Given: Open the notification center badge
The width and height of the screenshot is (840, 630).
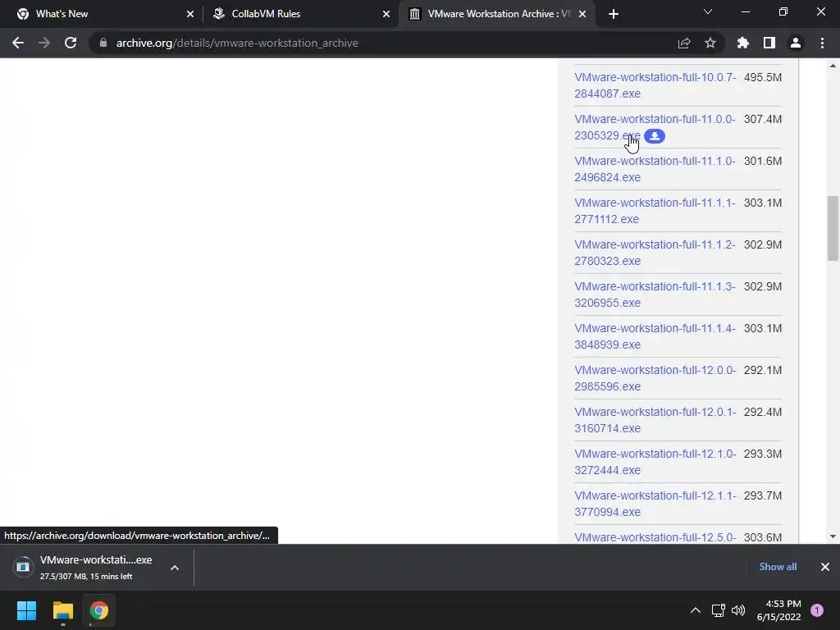Looking at the screenshot, I should point(817,610).
